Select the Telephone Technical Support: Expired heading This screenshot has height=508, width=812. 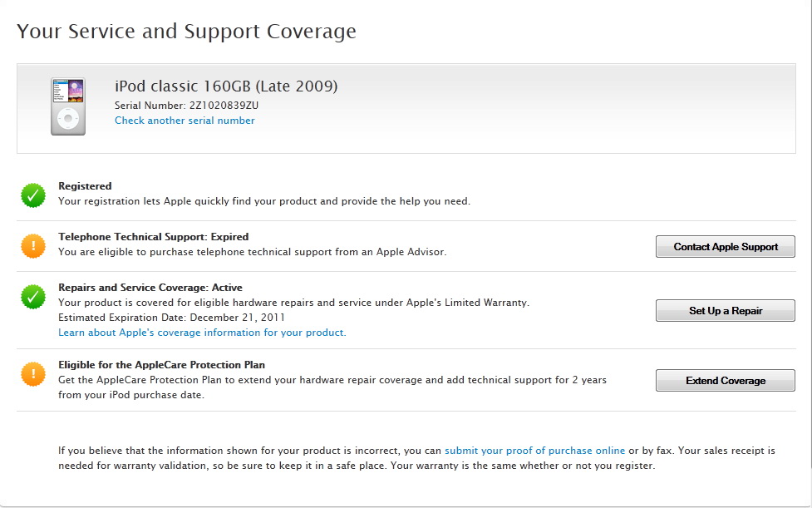point(153,237)
